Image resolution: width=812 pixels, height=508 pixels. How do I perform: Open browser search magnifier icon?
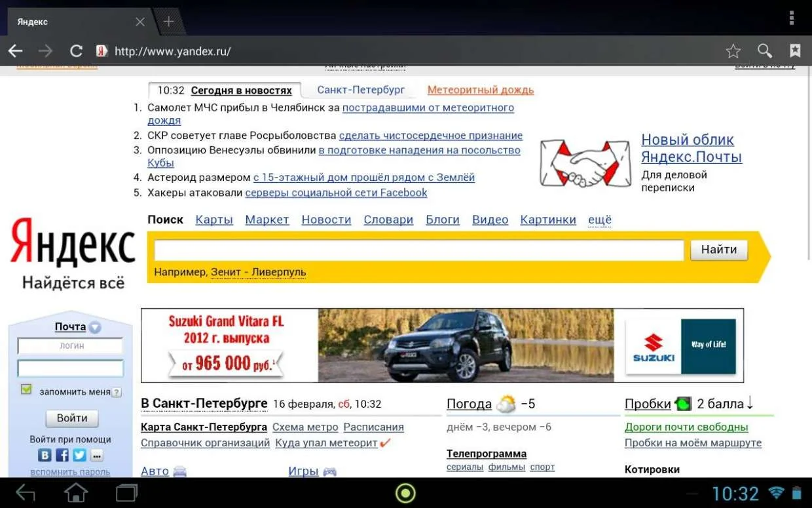pyautogui.click(x=764, y=51)
